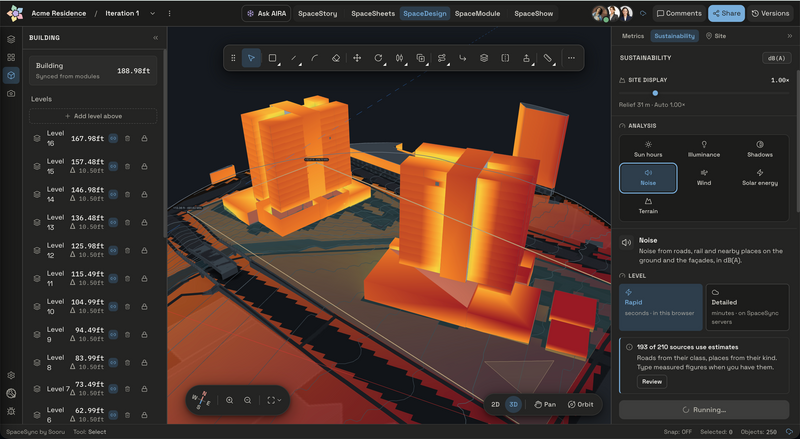Enable Pan navigation mode
This screenshot has height=439, width=800.
coord(545,404)
